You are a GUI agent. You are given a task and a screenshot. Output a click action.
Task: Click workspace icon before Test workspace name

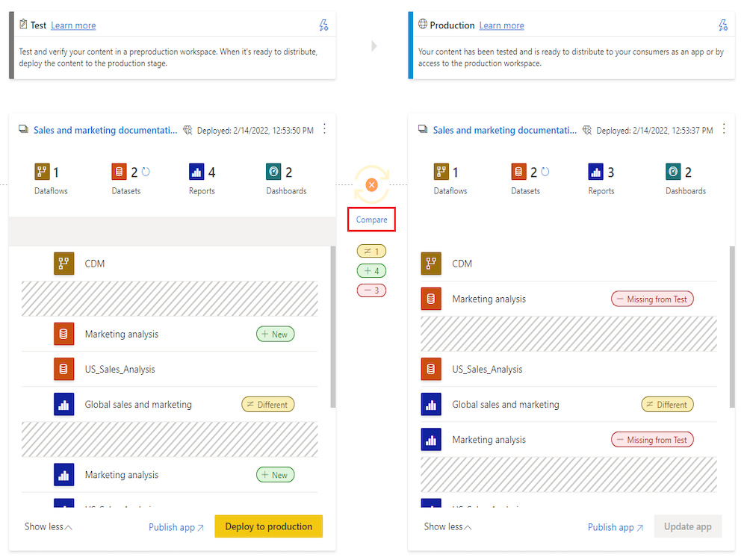(x=23, y=129)
